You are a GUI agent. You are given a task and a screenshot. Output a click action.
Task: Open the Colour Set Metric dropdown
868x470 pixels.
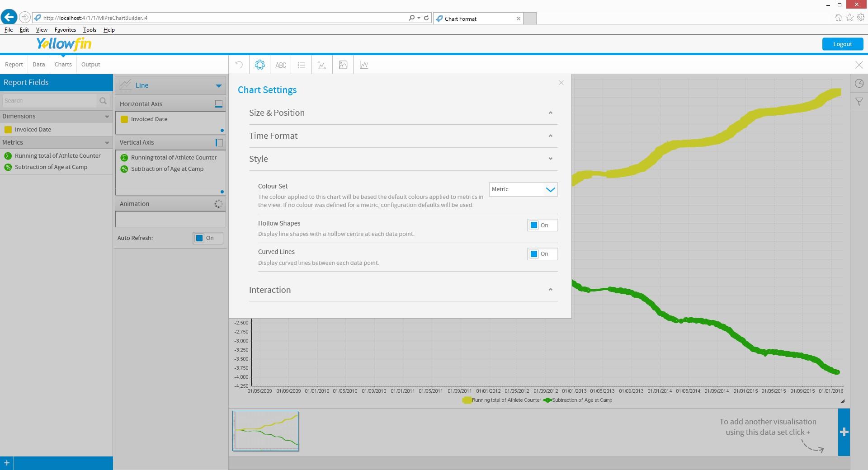tap(523, 189)
